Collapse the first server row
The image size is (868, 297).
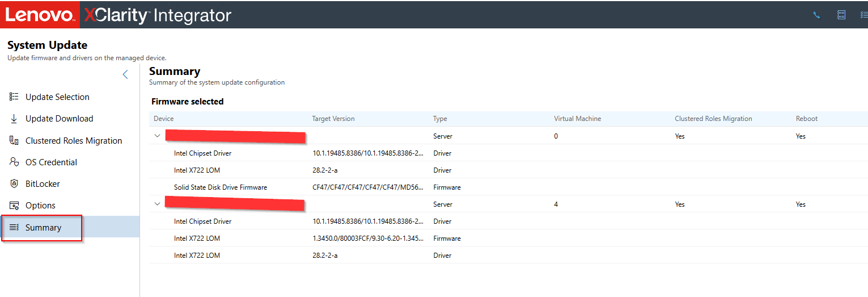158,136
